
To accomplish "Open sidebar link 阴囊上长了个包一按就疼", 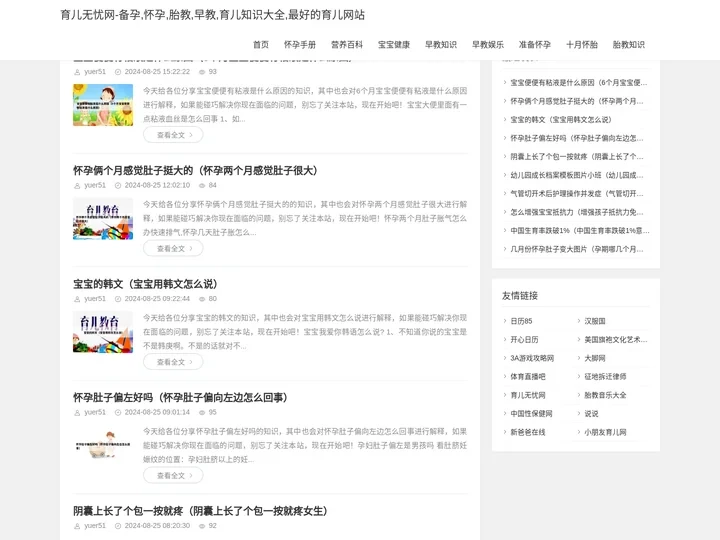I will pos(577,157).
